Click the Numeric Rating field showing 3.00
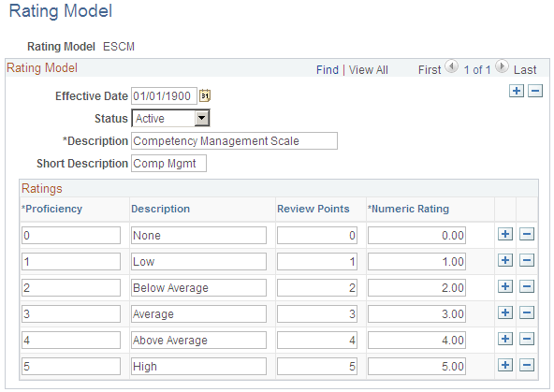The height and width of the screenshot is (392, 554). coord(416,313)
